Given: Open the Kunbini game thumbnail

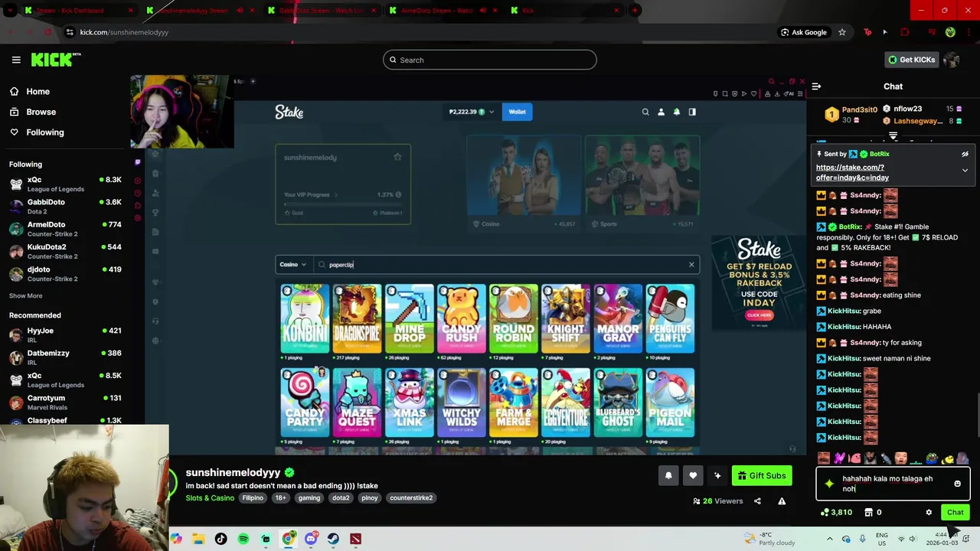Looking at the screenshot, I should pyautogui.click(x=305, y=318).
